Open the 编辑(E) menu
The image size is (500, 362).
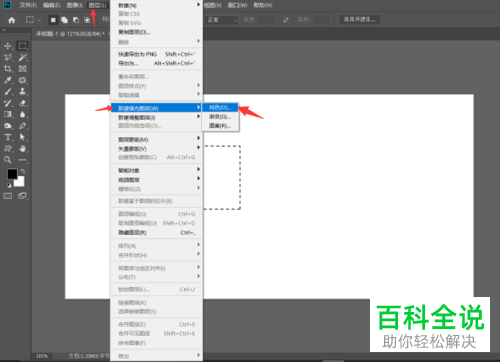pos(52,5)
